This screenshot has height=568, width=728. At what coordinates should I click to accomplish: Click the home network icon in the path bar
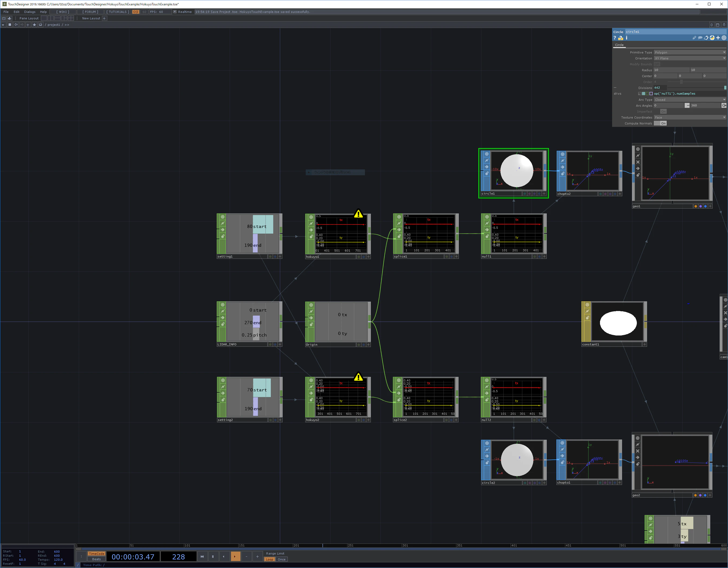pyautogui.click(x=41, y=25)
